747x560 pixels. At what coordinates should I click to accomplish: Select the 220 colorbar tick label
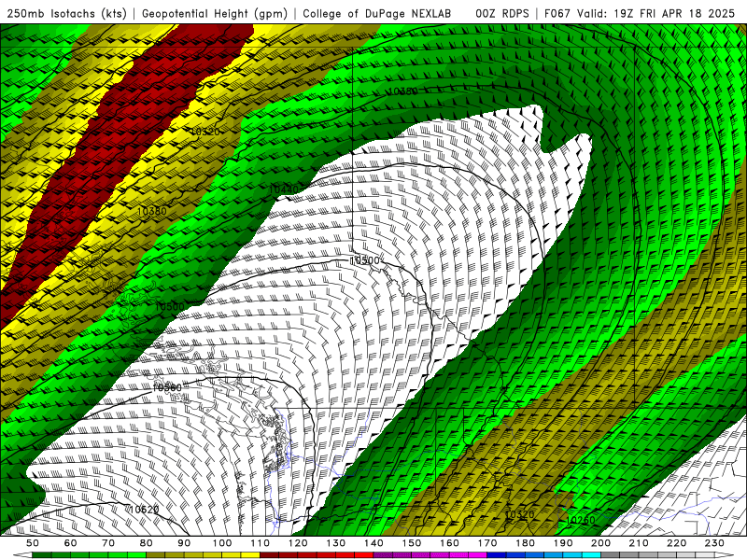(677, 543)
